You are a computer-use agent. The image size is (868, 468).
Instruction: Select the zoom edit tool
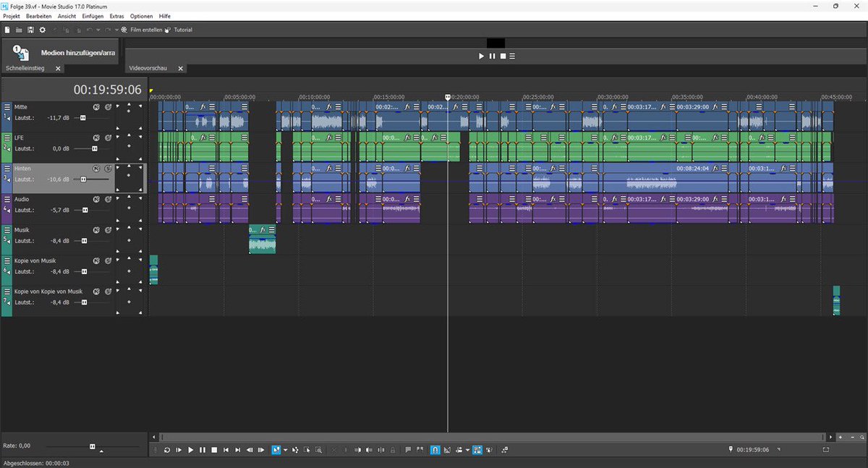pos(318,450)
